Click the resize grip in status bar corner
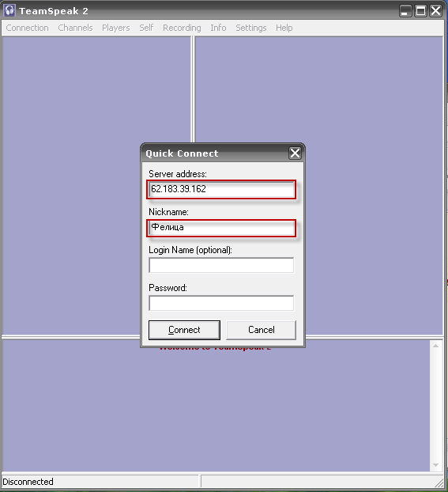 pyautogui.click(x=439, y=483)
